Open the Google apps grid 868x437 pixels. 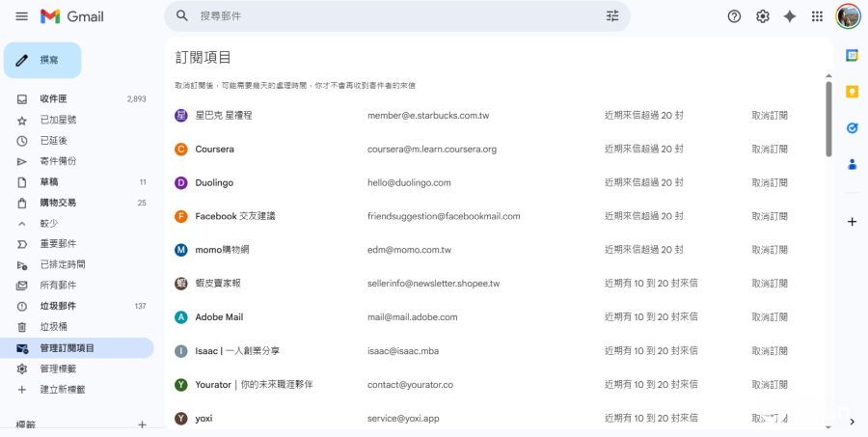click(817, 16)
